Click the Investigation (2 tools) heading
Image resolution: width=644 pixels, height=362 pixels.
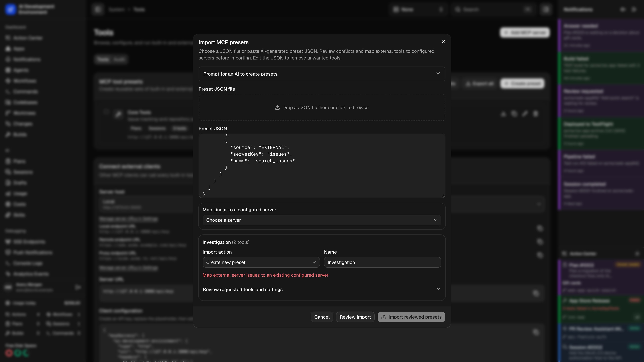coord(226,242)
